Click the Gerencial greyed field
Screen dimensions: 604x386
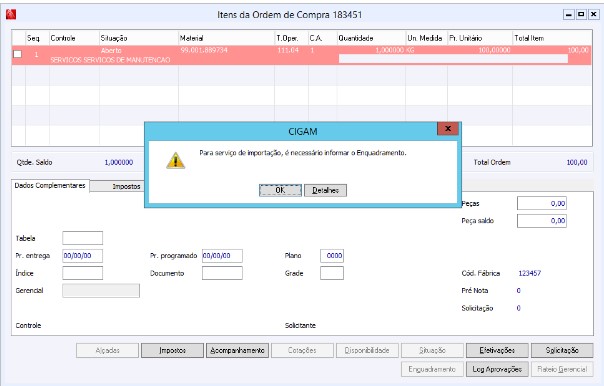pos(101,291)
